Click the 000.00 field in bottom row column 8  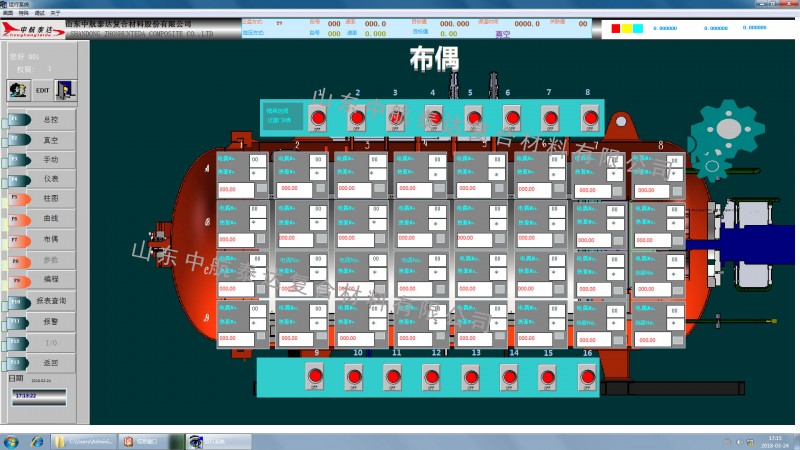tap(653, 340)
